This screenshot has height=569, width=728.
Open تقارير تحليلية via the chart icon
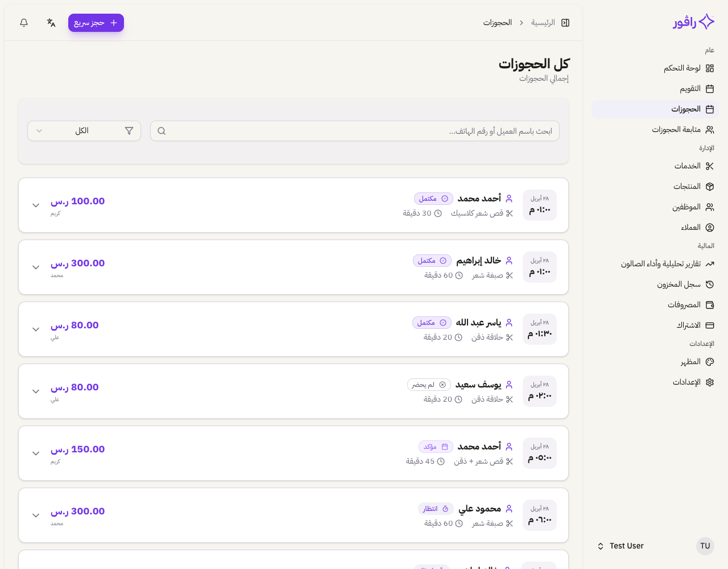point(710,263)
